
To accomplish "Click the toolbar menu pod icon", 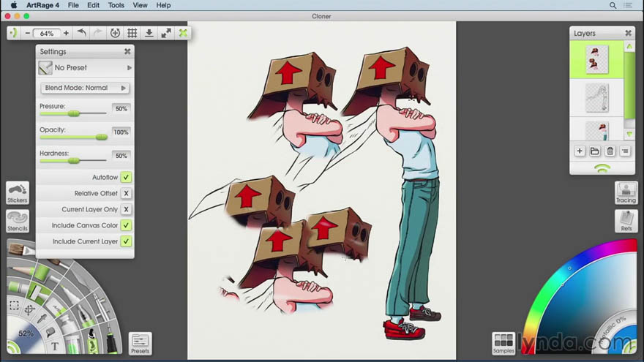I will click(x=14, y=33).
